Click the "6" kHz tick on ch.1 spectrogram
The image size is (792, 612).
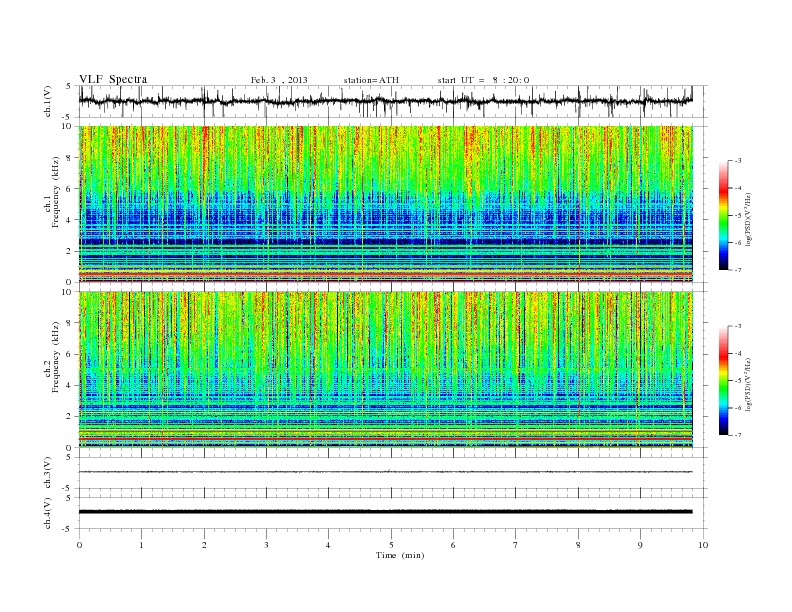tap(70, 189)
